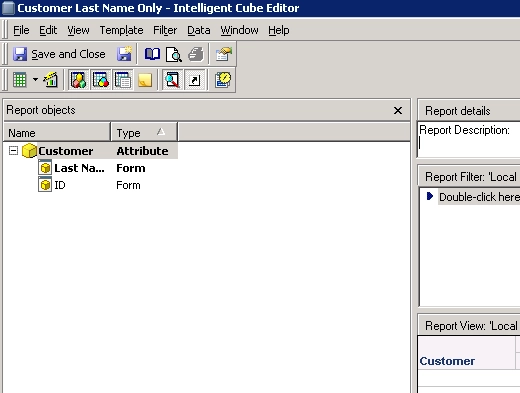Click the print preview magnifier icon
Screen dimensions: 520x393
pyautogui.click(x=174, y=54)
